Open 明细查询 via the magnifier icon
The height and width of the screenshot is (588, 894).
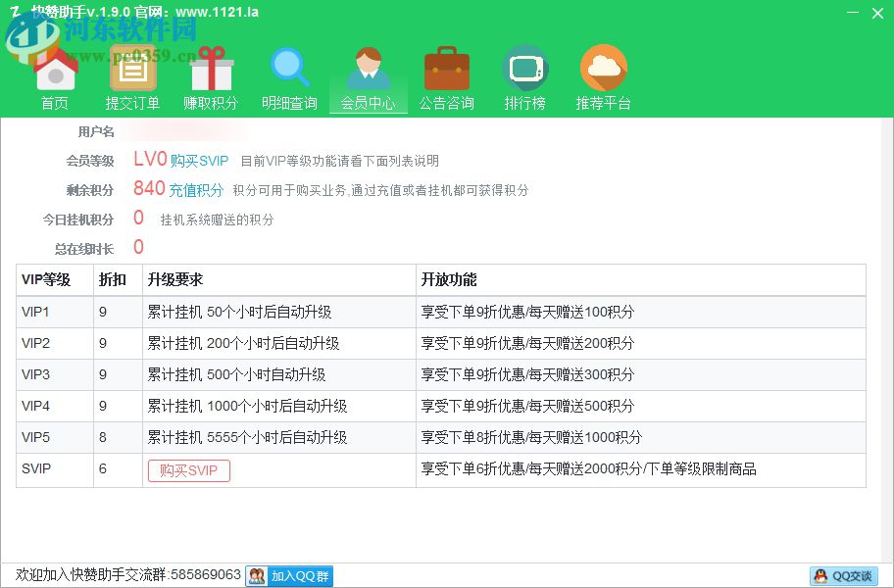click(290, 67)
